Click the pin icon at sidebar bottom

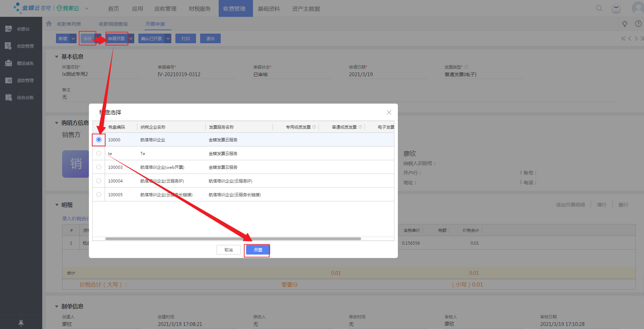(21, 323)
